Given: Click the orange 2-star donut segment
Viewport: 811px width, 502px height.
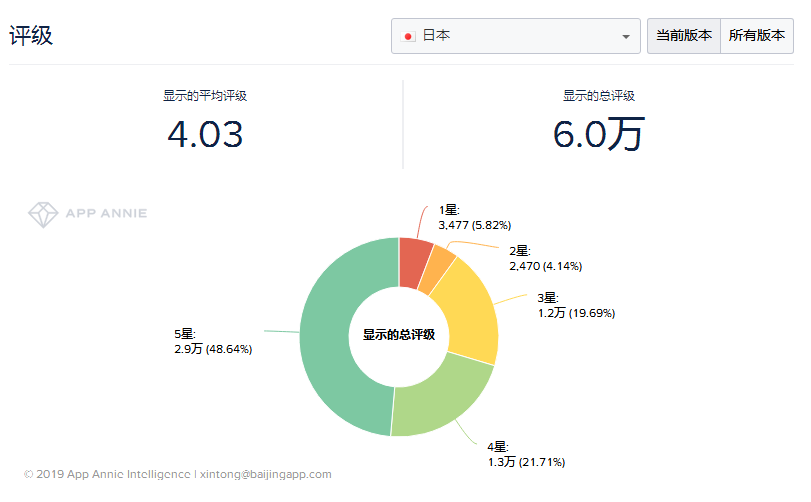Looking at the screenshot, I should point(436,270).
